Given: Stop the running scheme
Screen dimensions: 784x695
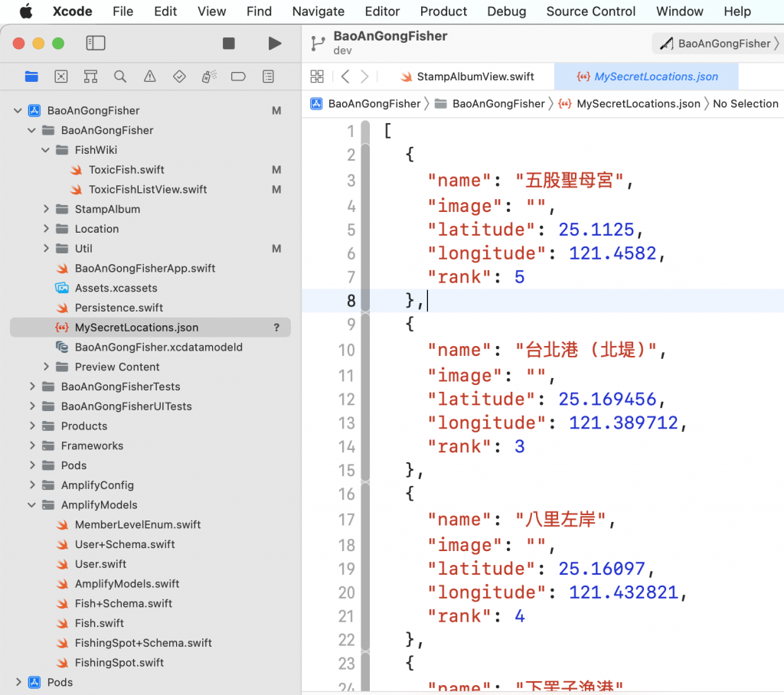Looking at the screenshot, I should pos(228,44).
